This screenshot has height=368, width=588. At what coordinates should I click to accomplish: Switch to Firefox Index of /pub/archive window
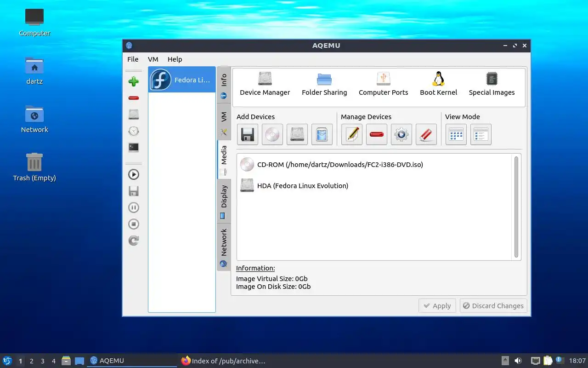pyautogui.click(x=223, y=361)
